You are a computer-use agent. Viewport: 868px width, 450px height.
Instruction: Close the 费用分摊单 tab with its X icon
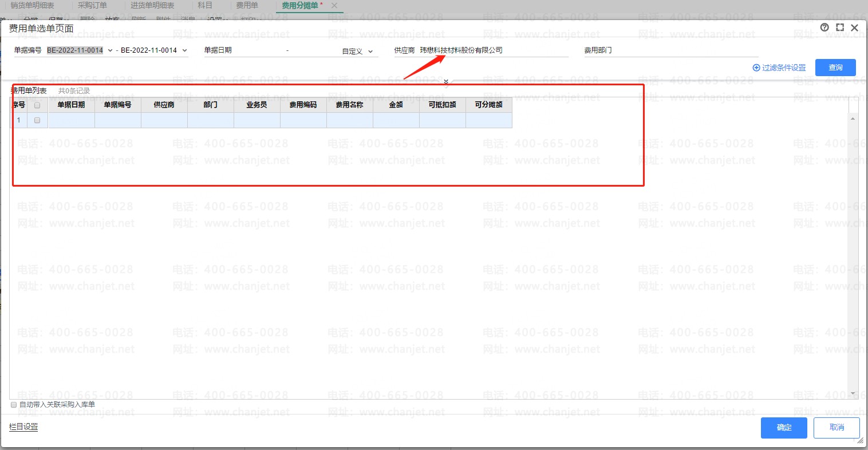coord(334,5)
